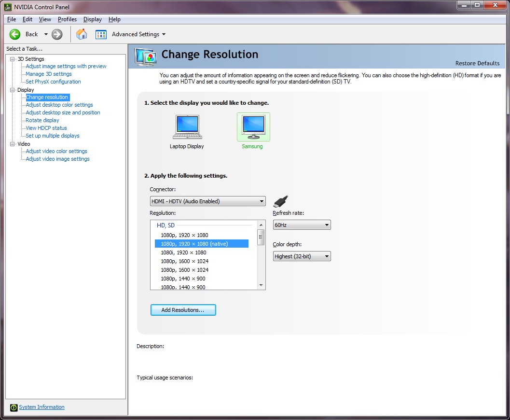This screenshot has width=510, height=420.
Task: Select the Laptop Display icon
Action: (187, 127)
